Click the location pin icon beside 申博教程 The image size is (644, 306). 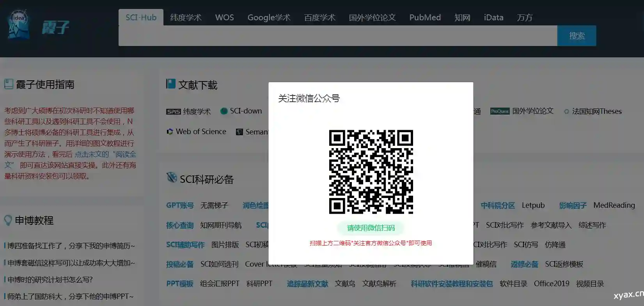point(8,221)
